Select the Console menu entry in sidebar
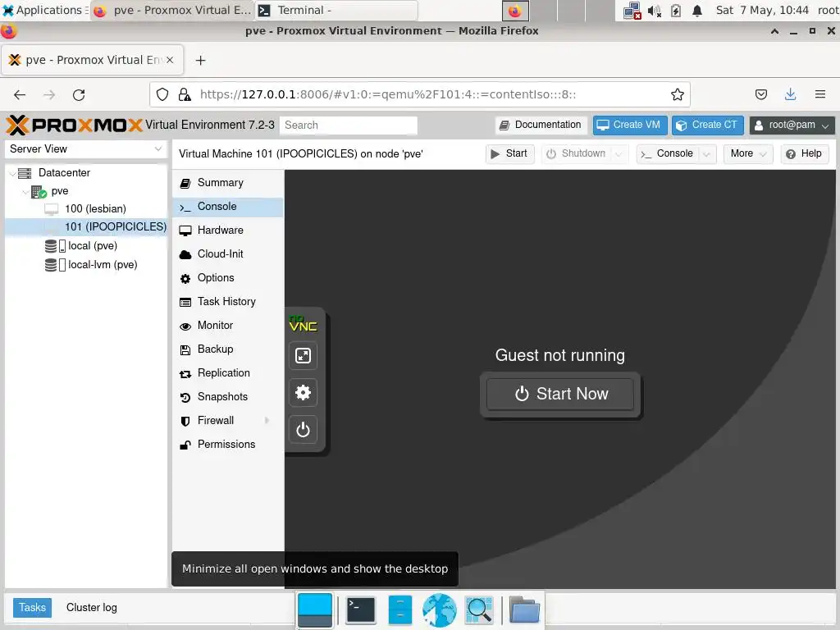This screenshot has height=630, width=840. [x=228, y=207]
